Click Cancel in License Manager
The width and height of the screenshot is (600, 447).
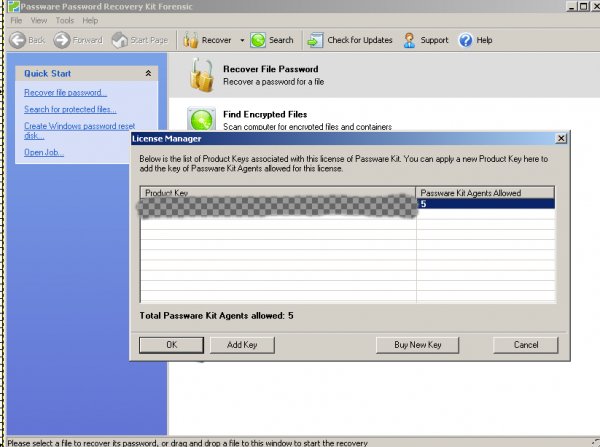point(526,345)
